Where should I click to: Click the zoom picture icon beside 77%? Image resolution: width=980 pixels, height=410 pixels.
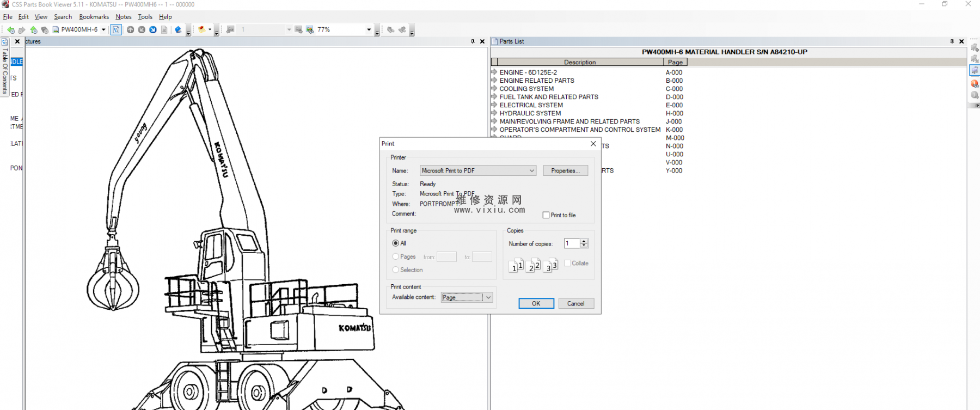click(310, 30)
